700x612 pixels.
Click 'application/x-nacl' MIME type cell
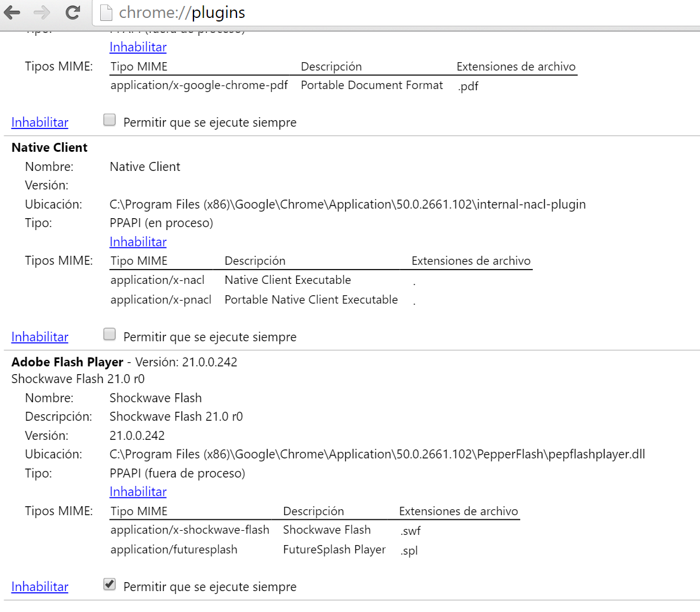coord(158,280)
